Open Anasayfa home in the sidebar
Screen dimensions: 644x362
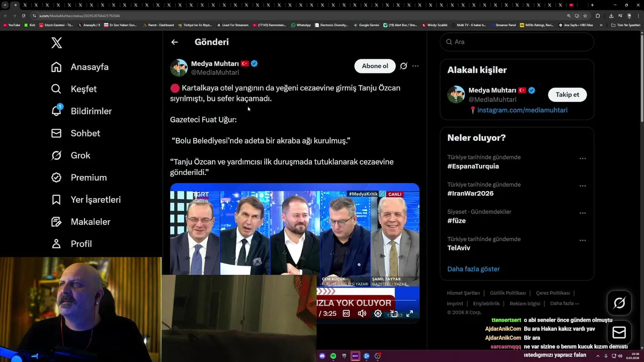coord(80,67)
